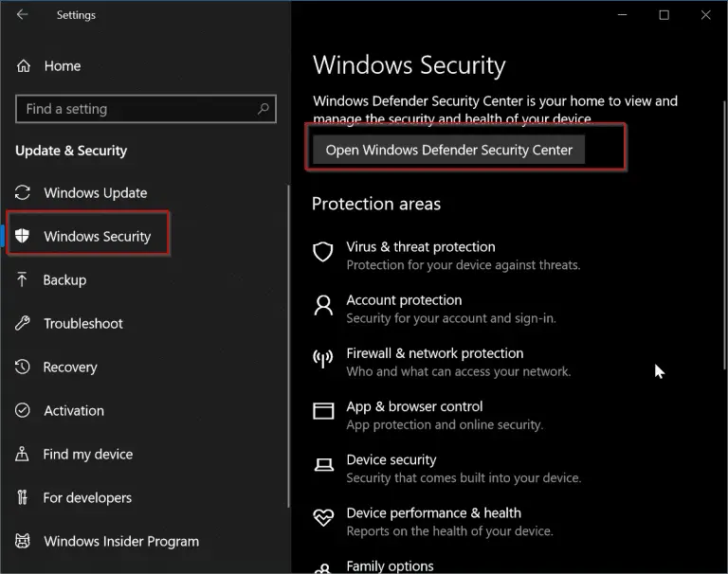Image resolution: width=728 pixels, height=574 pixels.
Task: Go to Recovery settings
Action: [x=70, y=368]
